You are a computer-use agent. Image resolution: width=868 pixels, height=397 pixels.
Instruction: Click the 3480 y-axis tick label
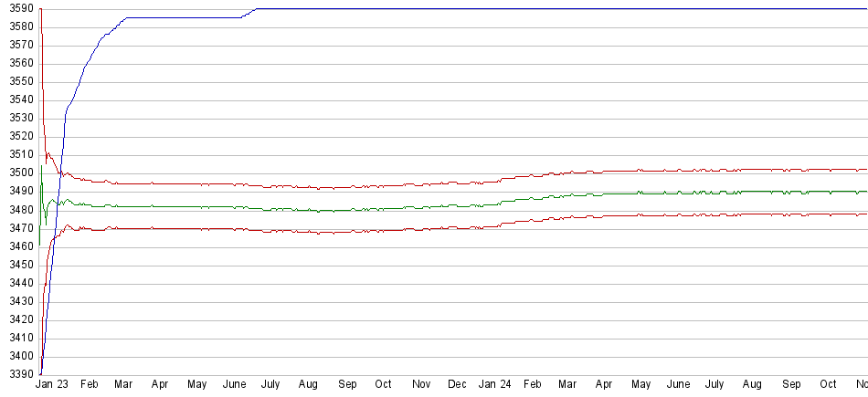tap(18, 210)
